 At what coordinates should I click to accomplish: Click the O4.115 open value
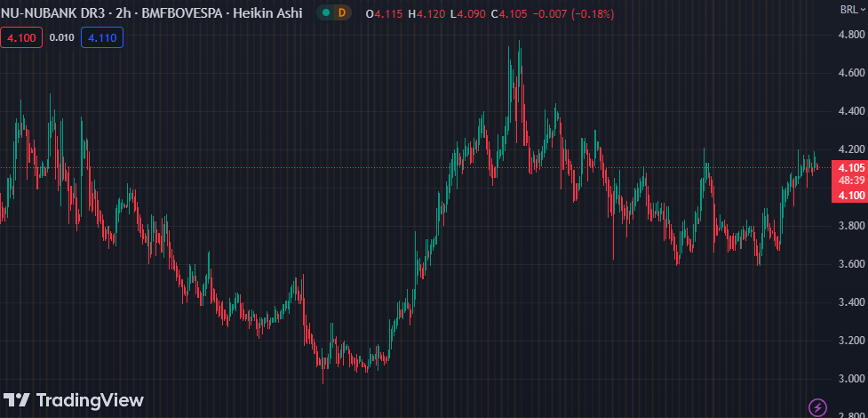384,14
